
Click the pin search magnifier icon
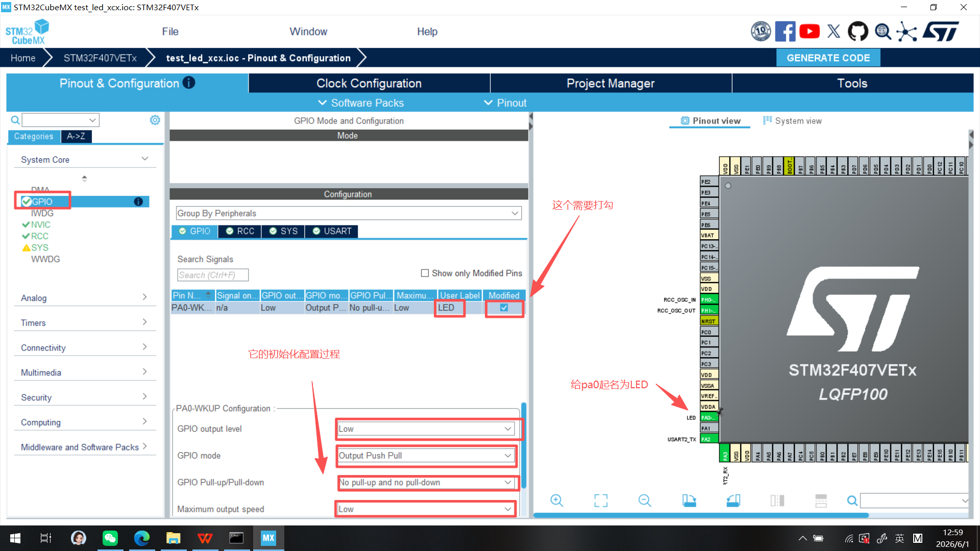tap(852, 501)
